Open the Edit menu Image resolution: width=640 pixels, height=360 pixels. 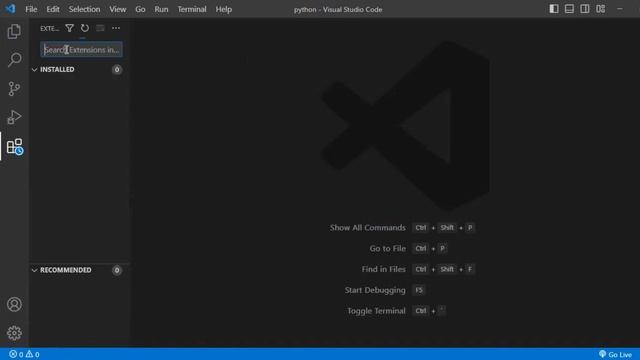(x=53, y=9)
